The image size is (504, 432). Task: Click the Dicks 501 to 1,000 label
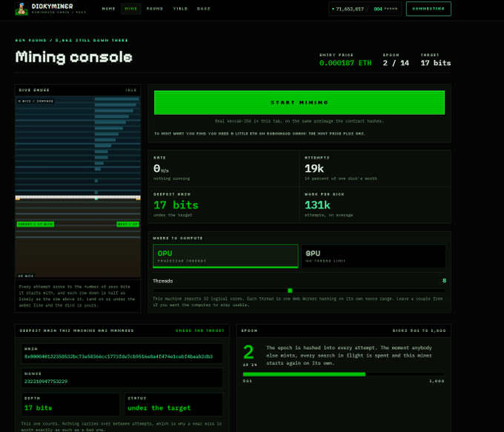420,330
